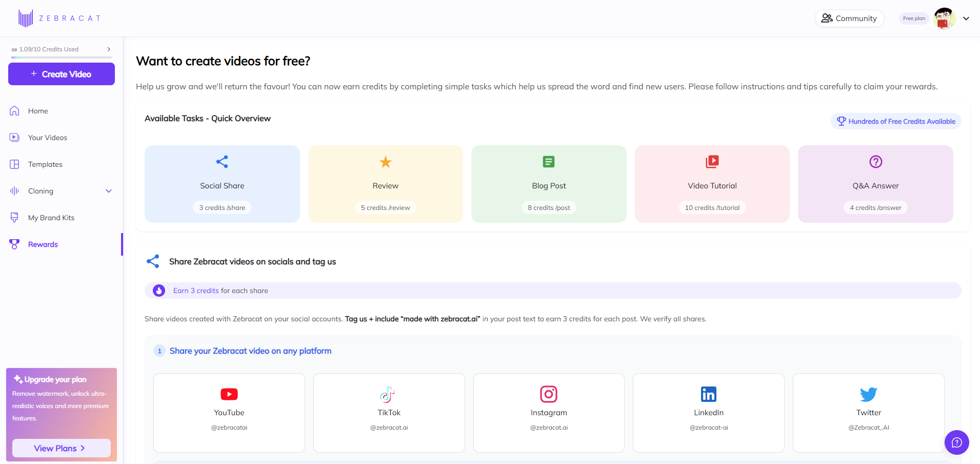
Task: Click the YouTube logo icon
Action: point(229,394)
